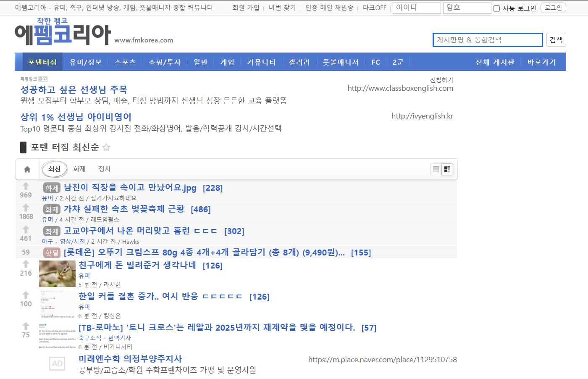This screenshot has width=588, height=379.
Task: Select the 최신 tab
Action: point(55,169)
